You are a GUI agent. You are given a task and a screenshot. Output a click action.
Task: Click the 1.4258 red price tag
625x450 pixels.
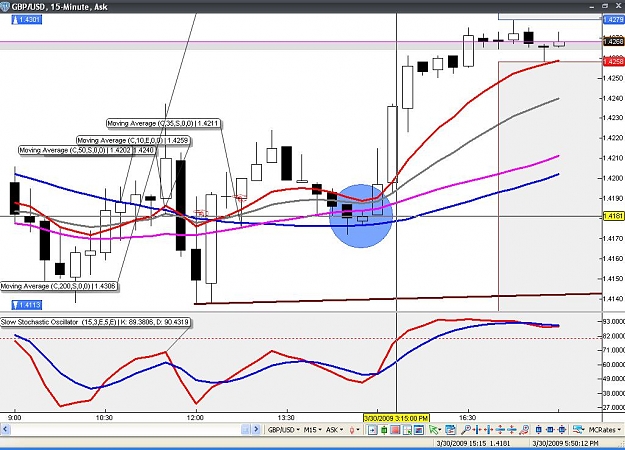click(613, 61)
